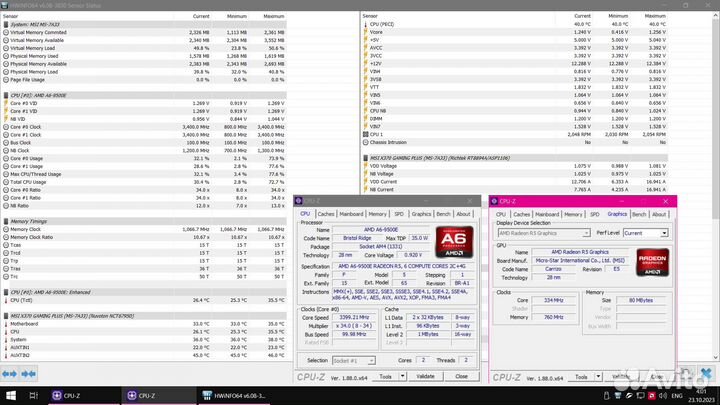The height and width of the screenshot is (405, 720).
Task: Click the CPU [#0]: AMD A6-9500E section header icon
Action: coord(6,96)
